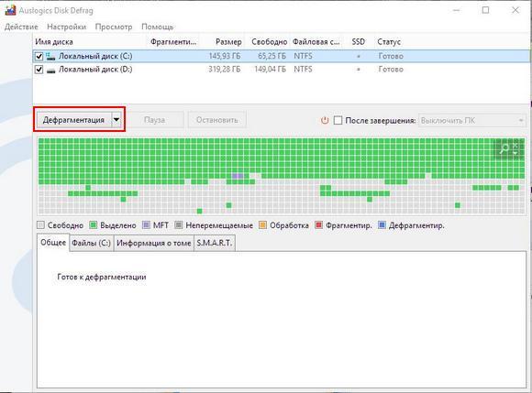
Task: Open the Выключить ПК combo box
Action: pos(472,120)
